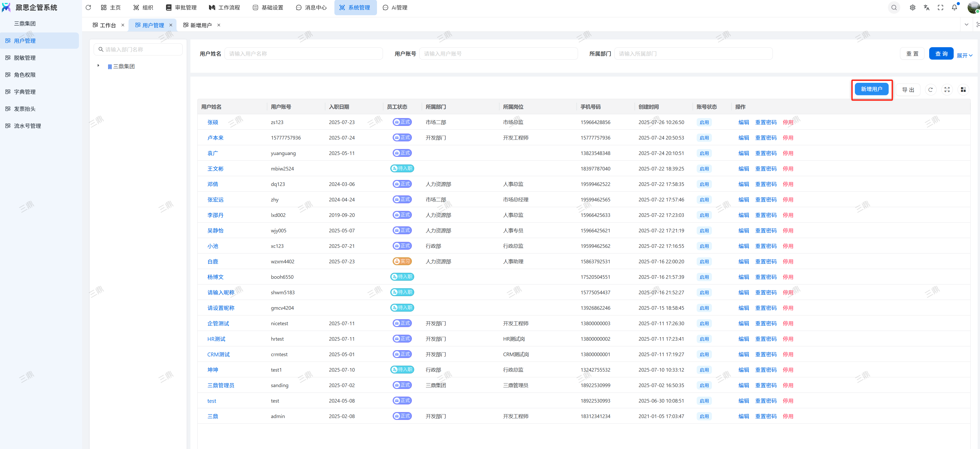This screenshot has height=449, width=980.
Task: Open the search icon in the top header
Action: click(x=894, y=7)
